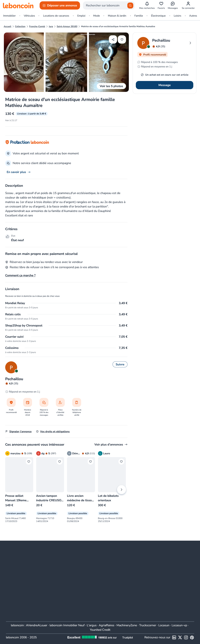The width and height of the screenshot is (200, 644).
Task: Click into Rechercher sur leboncoin field
Action: point(105,6)
